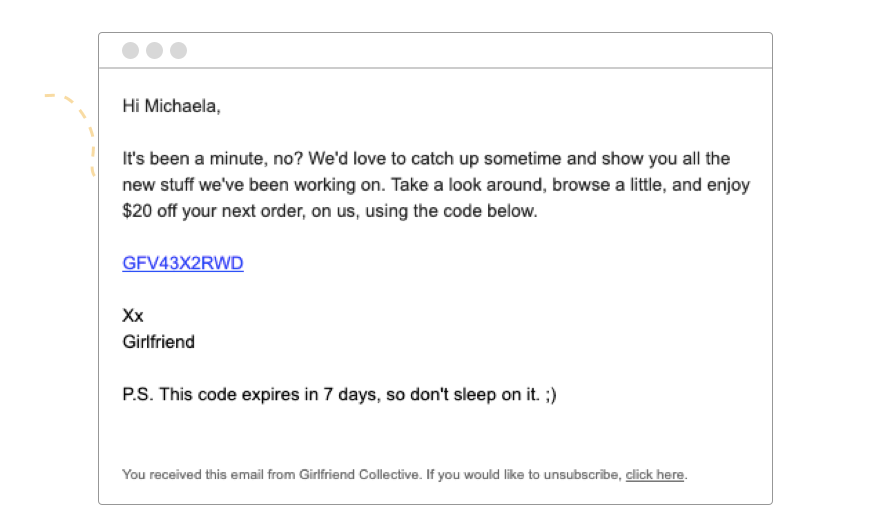Click the word 'unsubscribe' in the footer
Screen dimensions: 870x518
(x=581, y=475)
